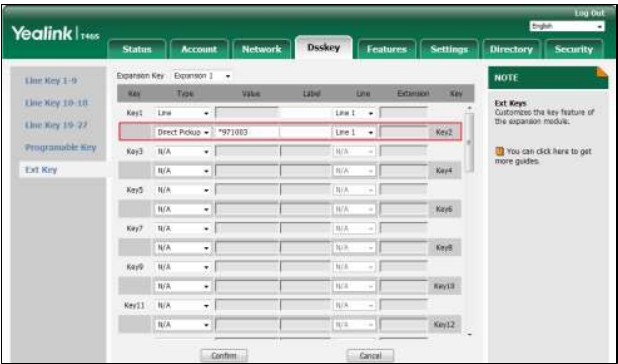The width and height of the screenshot is (618, 364).
Task: Click the Log Out link
Action: pyautogui.click(x=589, y=13)
